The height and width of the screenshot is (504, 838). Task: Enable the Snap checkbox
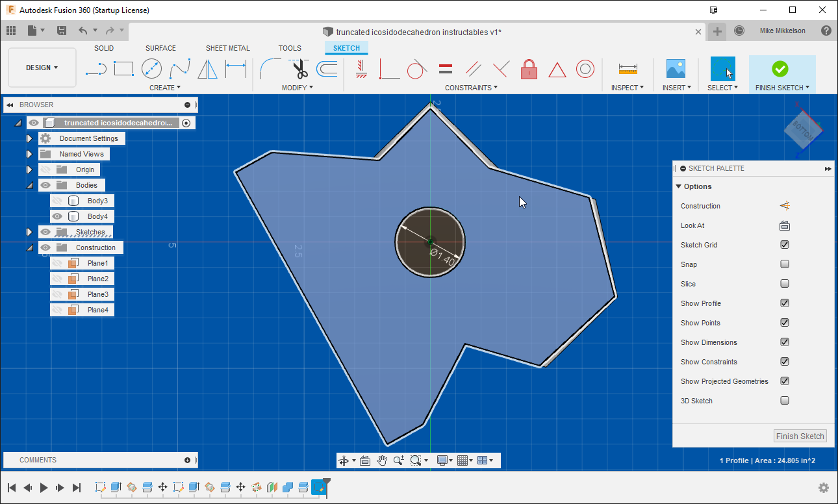point(784,264)
